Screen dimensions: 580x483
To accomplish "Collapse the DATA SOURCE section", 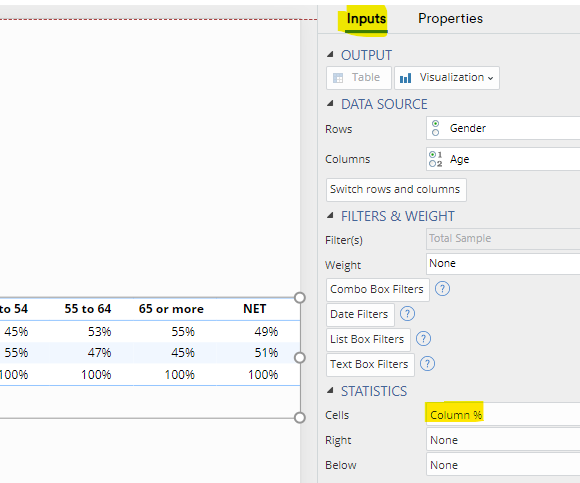I will (x=330, y=104).
